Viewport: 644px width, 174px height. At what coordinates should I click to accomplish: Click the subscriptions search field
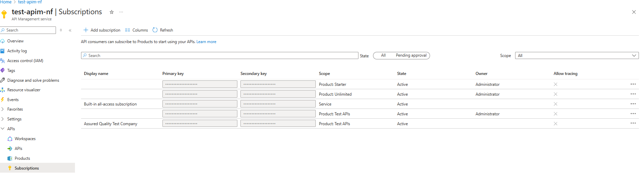[220, 56]
